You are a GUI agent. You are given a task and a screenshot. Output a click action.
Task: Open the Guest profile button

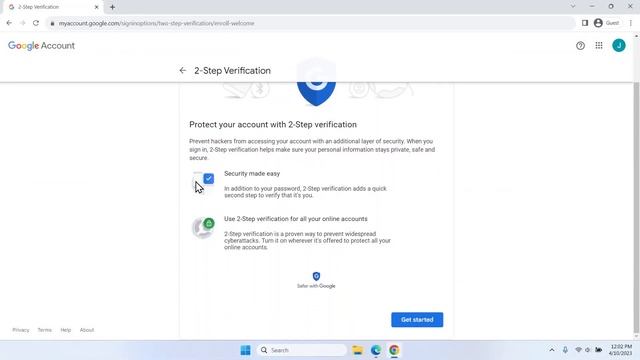(607, 23)
